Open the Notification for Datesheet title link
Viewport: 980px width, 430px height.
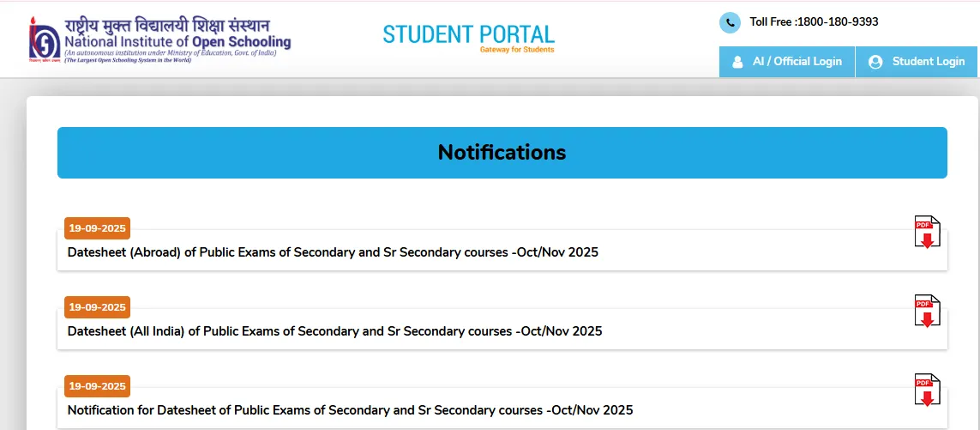350,410
